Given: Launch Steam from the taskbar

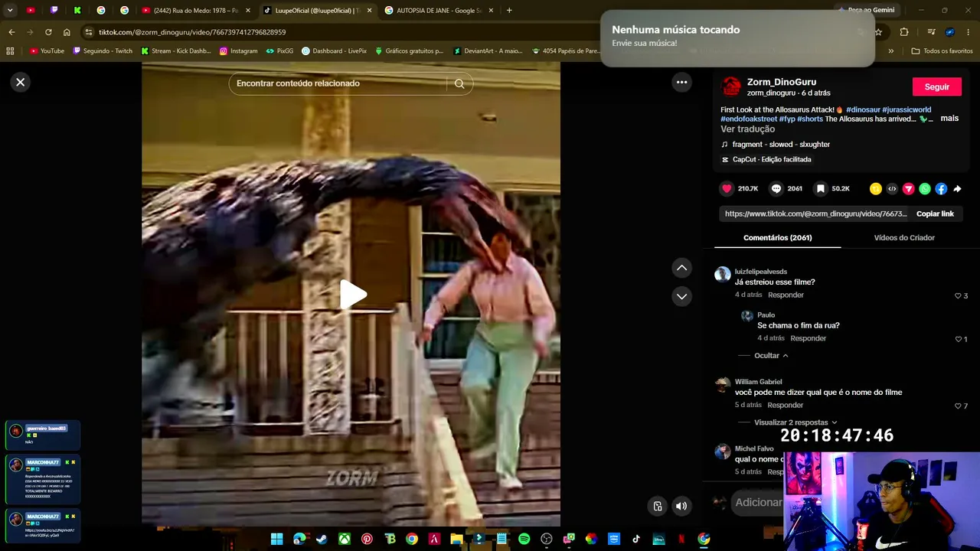Looking at the screenshot, I should (x=322, y=539).
